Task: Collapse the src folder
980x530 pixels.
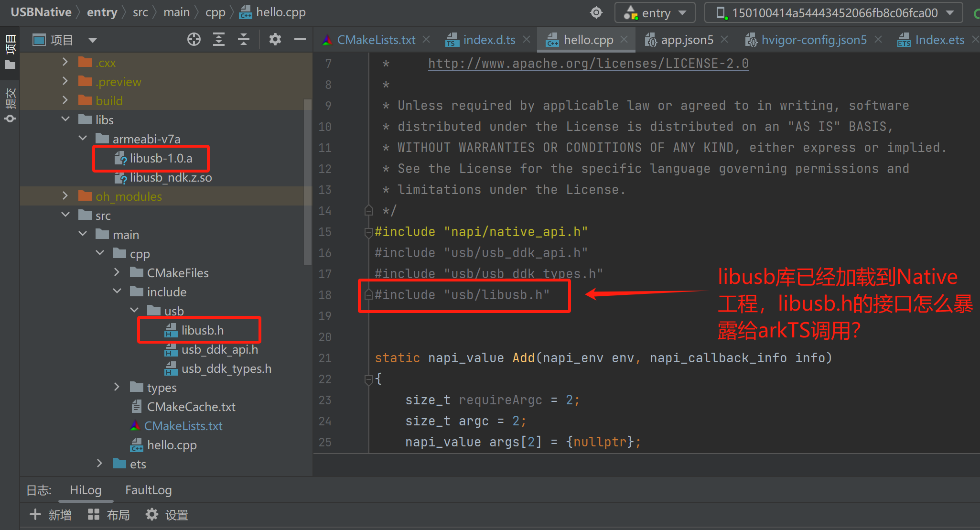Action: tap(65, 215)
